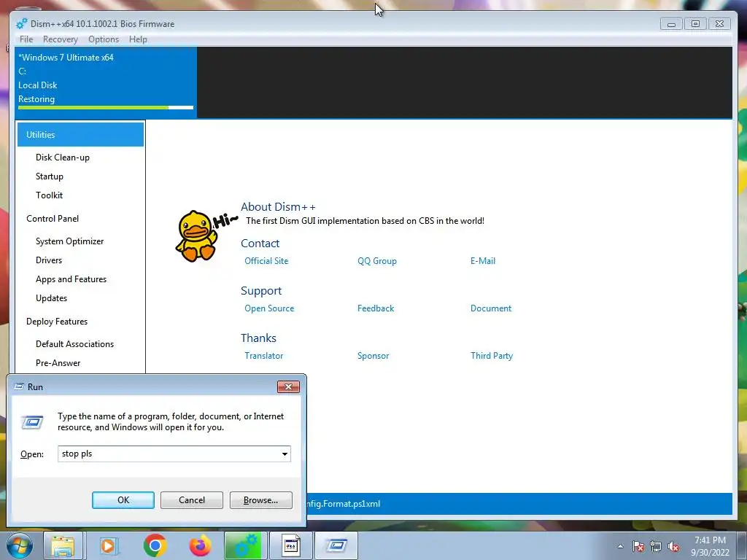Open Startup in sidebar
Screen dimensions: 747x560
pyautogui.click(x=50, y=176)
